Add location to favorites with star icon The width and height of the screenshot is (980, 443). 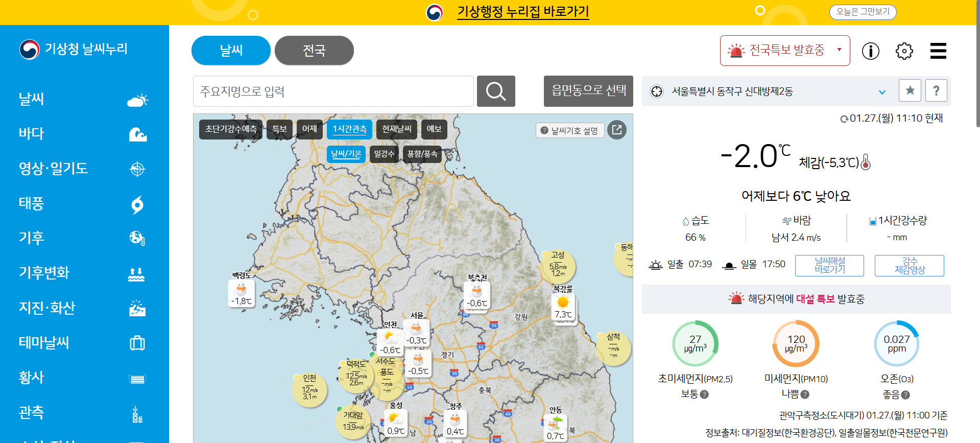[910, 90]
